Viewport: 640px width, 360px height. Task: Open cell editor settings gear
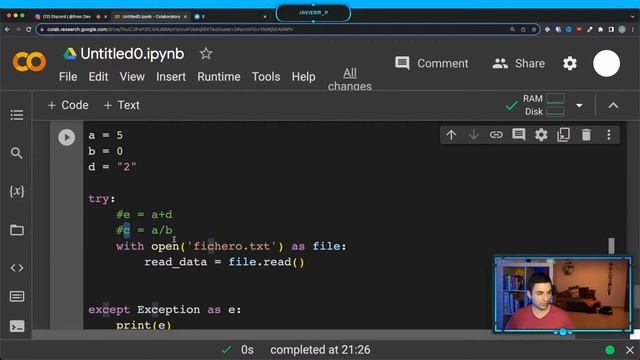541,135
